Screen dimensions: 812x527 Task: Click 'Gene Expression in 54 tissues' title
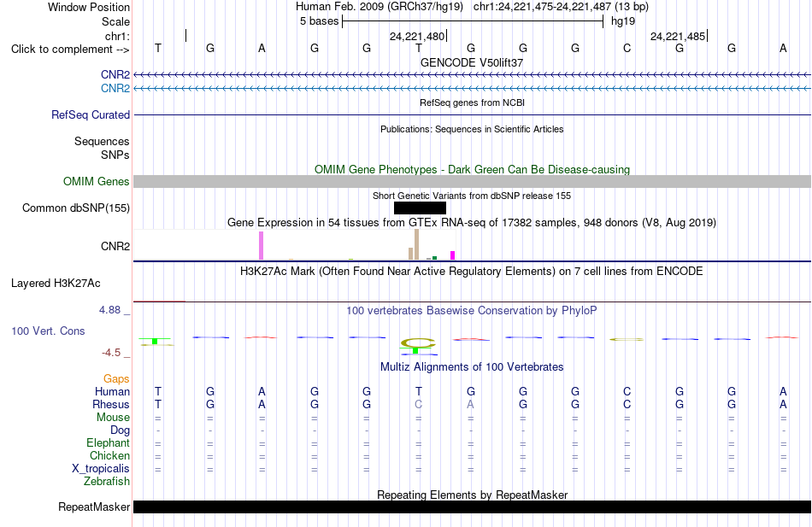pyautogui.click(x=472, y=223)
